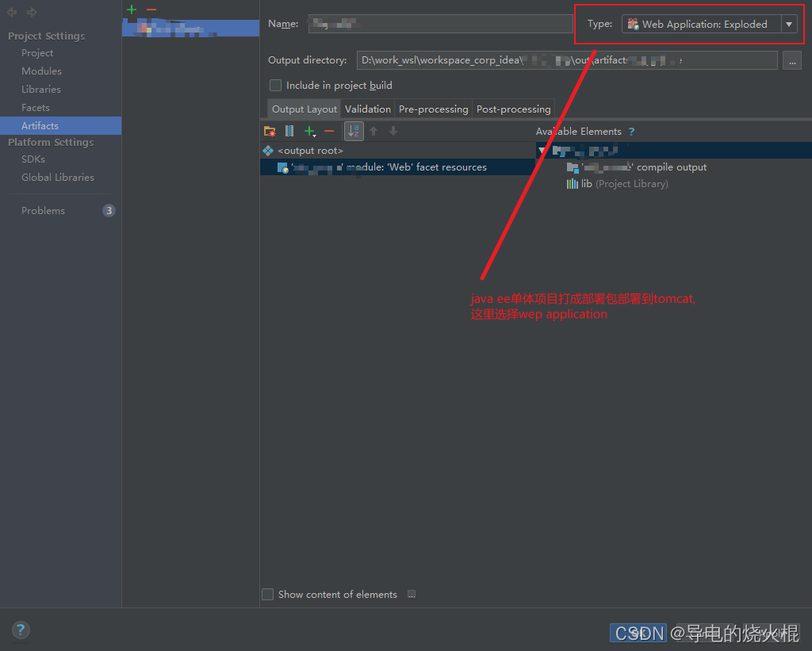Open Libraries settings section

(x=41, y=89)
